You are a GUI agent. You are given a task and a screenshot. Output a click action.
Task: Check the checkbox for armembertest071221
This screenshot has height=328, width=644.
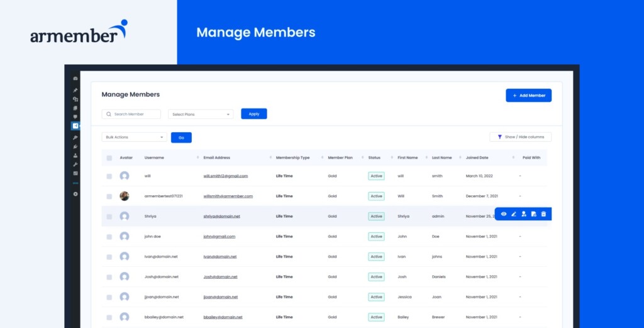109,196
